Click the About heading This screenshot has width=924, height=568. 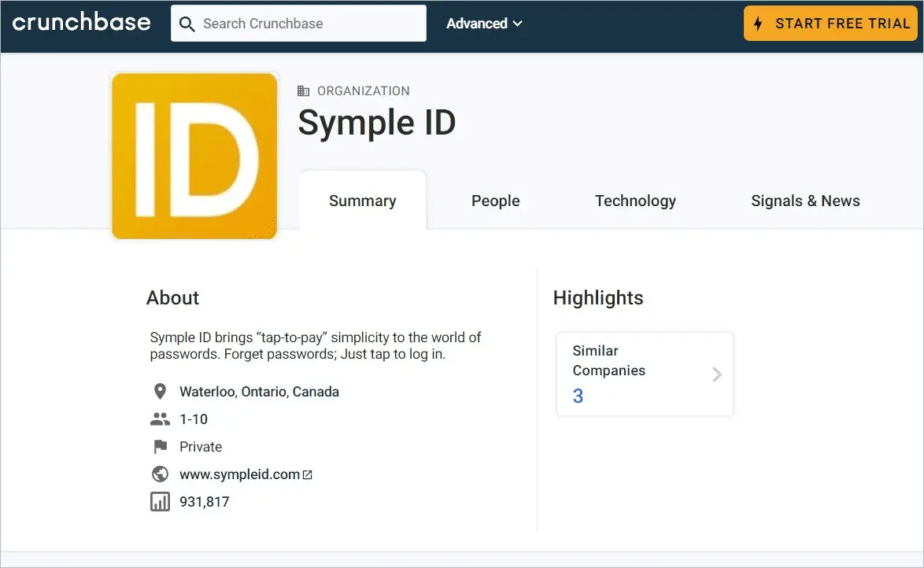[x=172, y=298]
